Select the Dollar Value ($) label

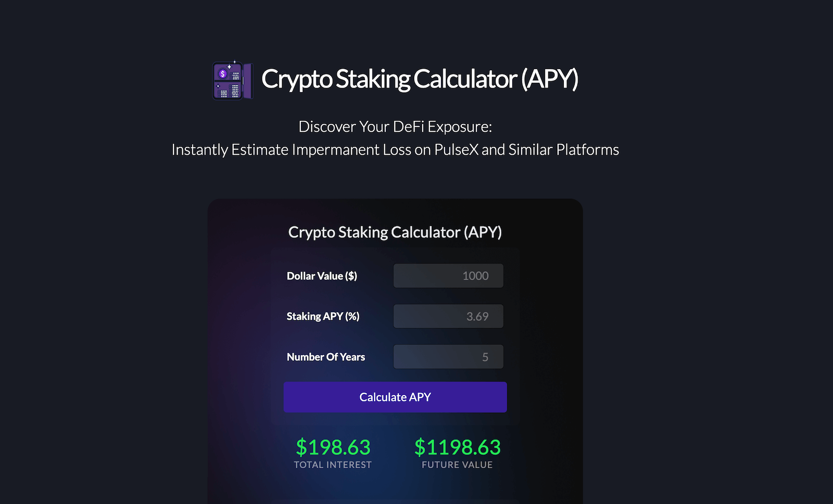tap(321, 276)
